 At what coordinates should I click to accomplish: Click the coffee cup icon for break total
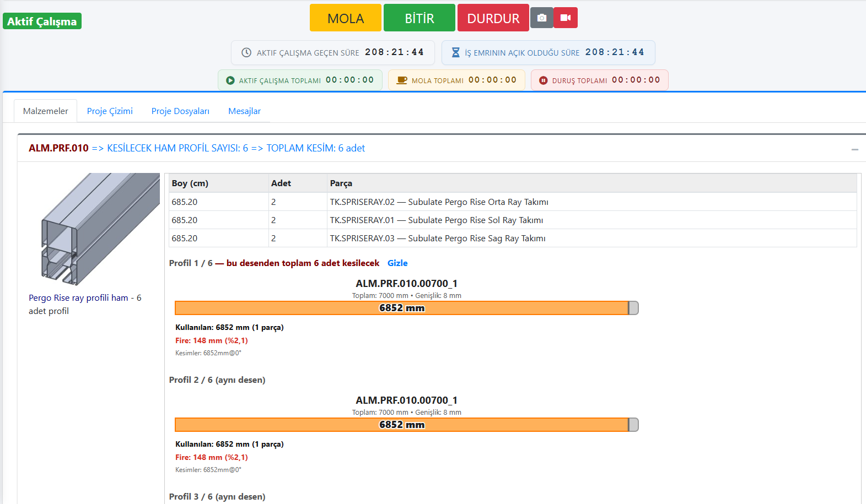tap(402, 80)
